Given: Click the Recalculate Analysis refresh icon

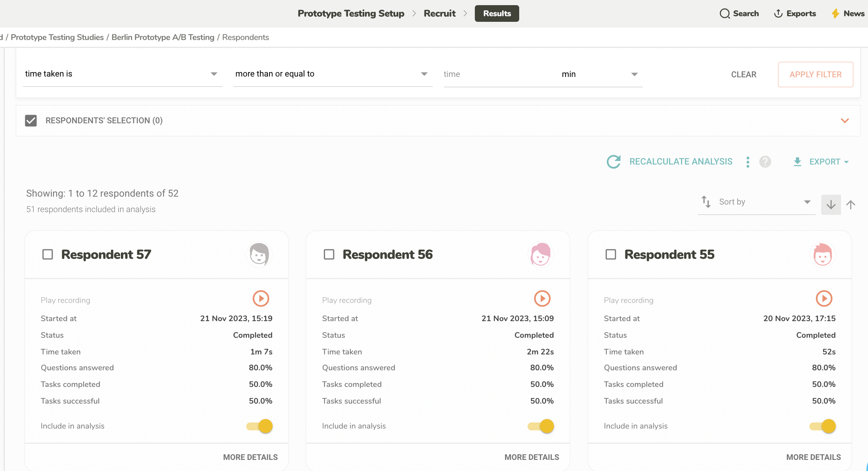Looking at the screenshot, I should pos(614,162).
